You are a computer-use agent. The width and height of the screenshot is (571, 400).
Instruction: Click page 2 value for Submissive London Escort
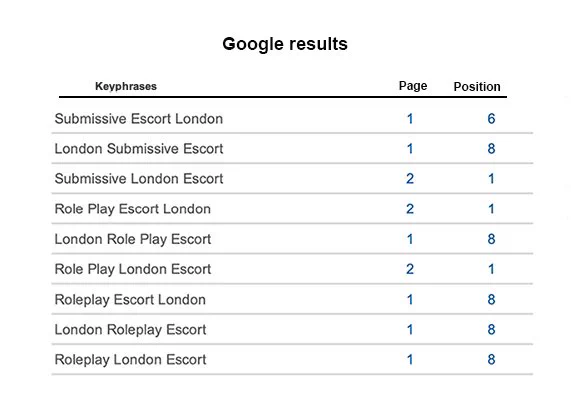coord(410,179)
